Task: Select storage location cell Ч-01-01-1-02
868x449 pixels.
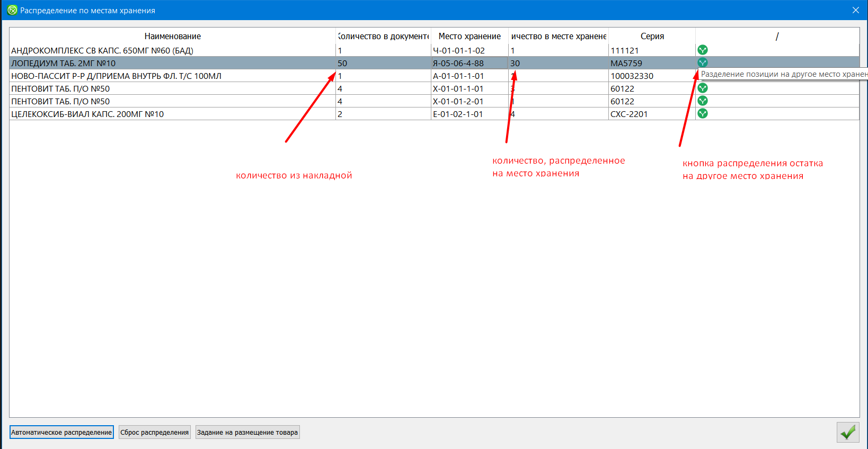Action: (459, 51)
